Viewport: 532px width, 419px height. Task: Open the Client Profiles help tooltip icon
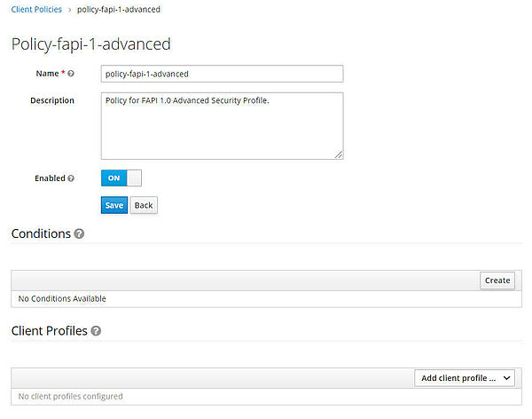pyautogui.click(x=96, y=331)
